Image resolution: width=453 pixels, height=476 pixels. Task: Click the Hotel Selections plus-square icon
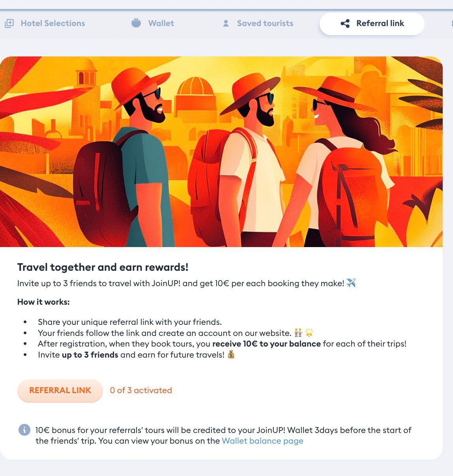click(x=9, y=24)
